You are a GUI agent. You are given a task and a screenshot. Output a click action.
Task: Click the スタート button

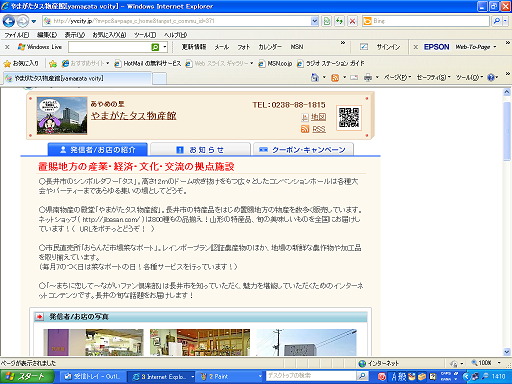[x=27, y=377]
